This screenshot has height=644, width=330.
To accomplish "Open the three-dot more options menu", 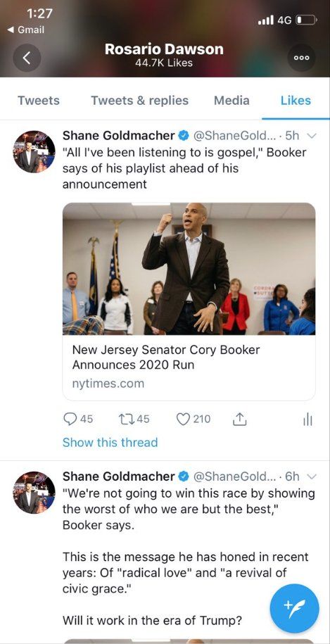I will tap(302, 58).
